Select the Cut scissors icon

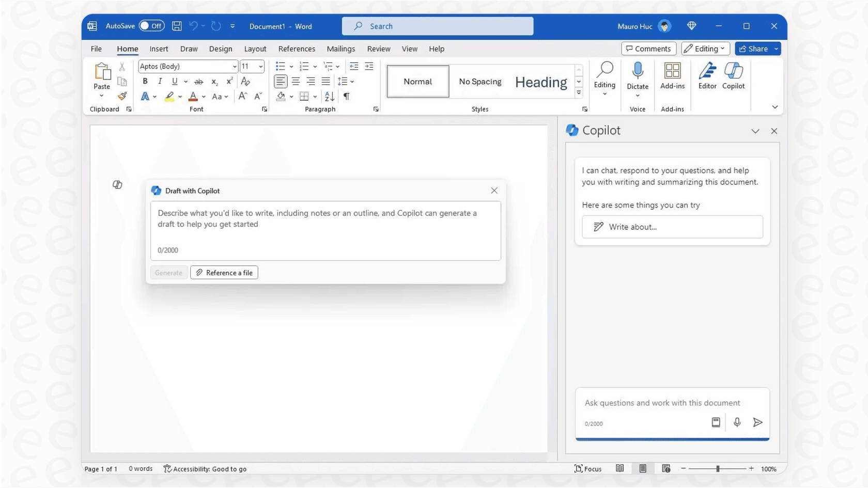[122, 66]
